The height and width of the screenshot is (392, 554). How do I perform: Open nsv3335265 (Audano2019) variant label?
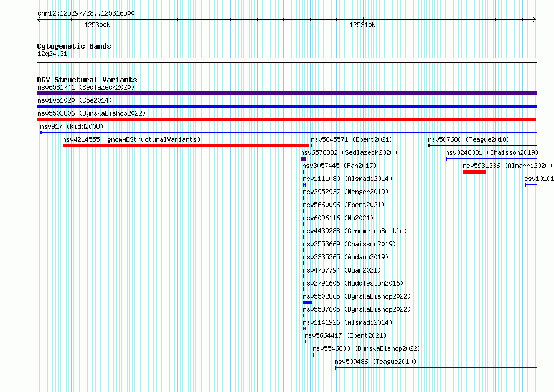(345, 257)
